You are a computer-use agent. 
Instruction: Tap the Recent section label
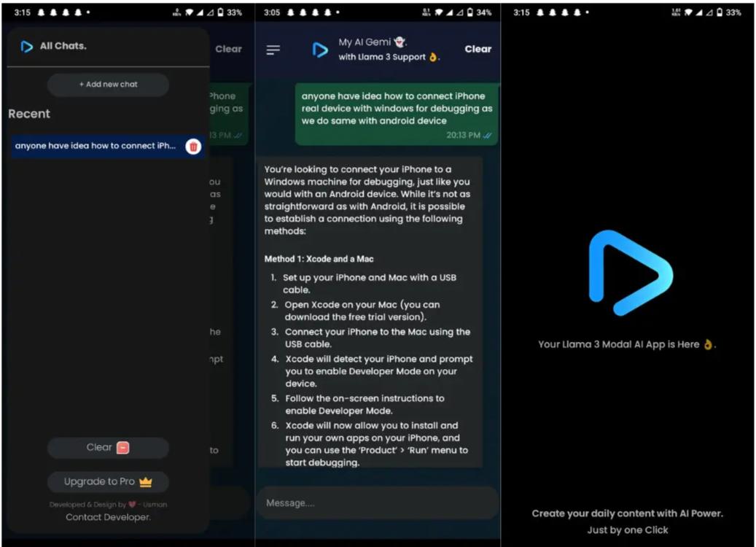(x=29, y=114)
